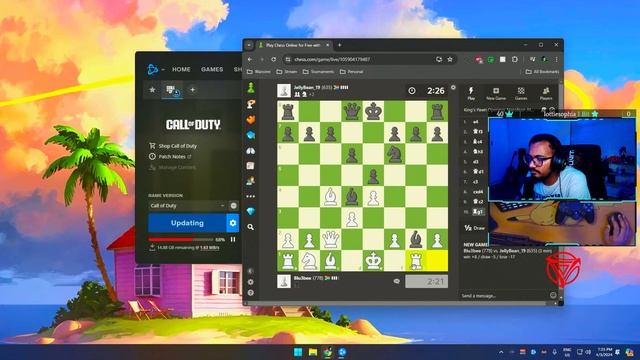Image resolution: width=640 pixels, height=360 pixels.
Task: Click the Send a message chat field
Action: (504, 296)
